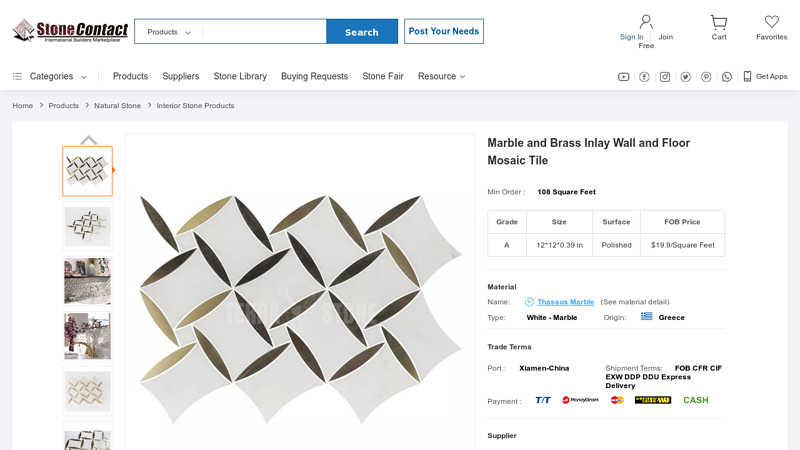Open the Sign In user icon
The height and width of the screenshot is (450, 800).
(646, 22)
